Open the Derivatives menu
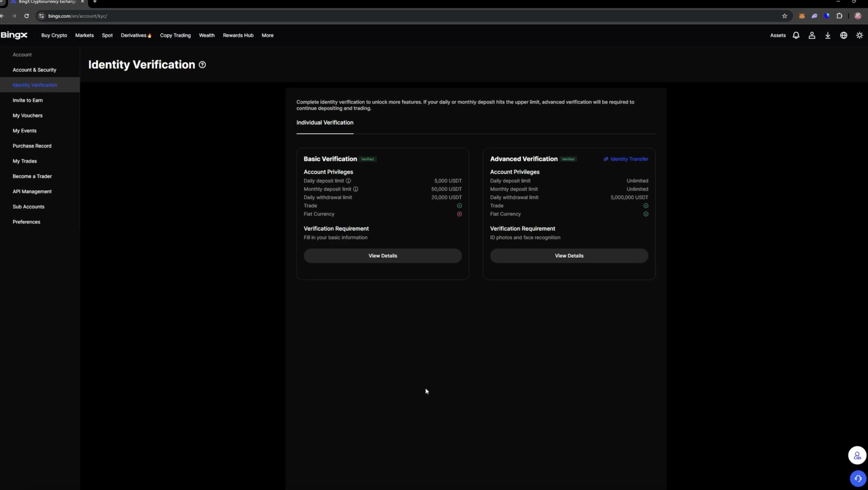The width and height of the screenshot is (868, 490). pyautogui.click(x=136, y=35)
